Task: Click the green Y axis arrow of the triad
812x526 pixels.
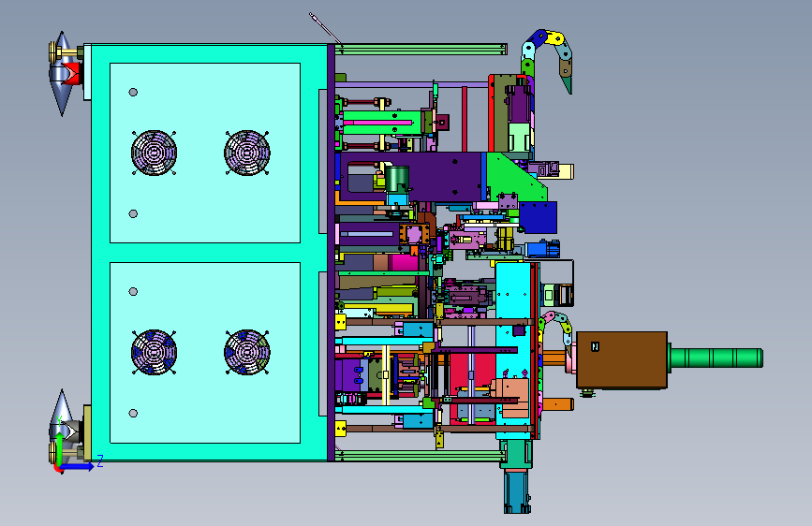Action: coord(60,447)
